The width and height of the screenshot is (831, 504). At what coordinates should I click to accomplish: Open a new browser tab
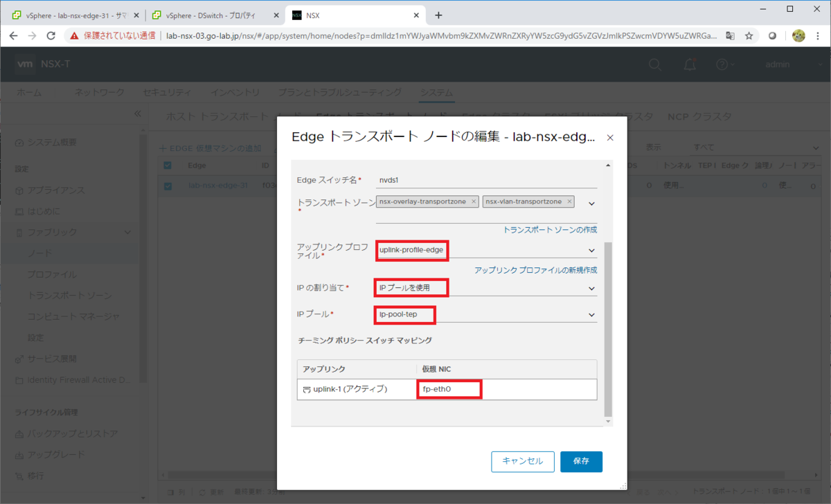tap(438, 15)
